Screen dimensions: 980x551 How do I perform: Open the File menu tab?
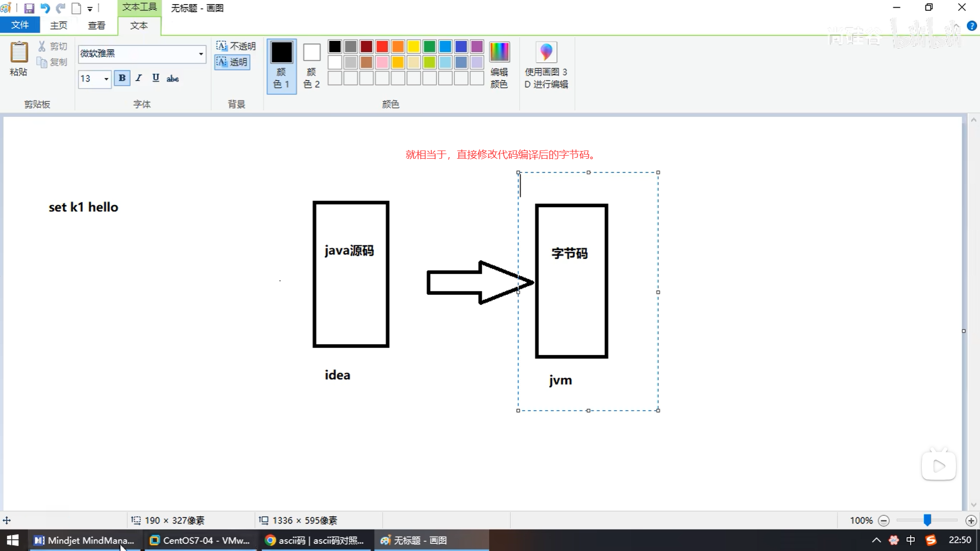click(20, 25)
